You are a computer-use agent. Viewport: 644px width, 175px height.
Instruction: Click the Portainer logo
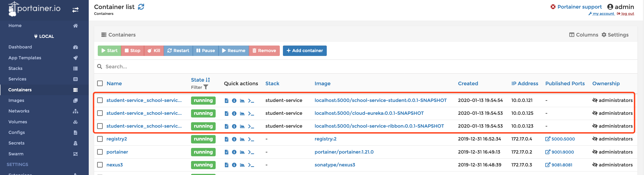pyautogui.click(x=35, y=9)
